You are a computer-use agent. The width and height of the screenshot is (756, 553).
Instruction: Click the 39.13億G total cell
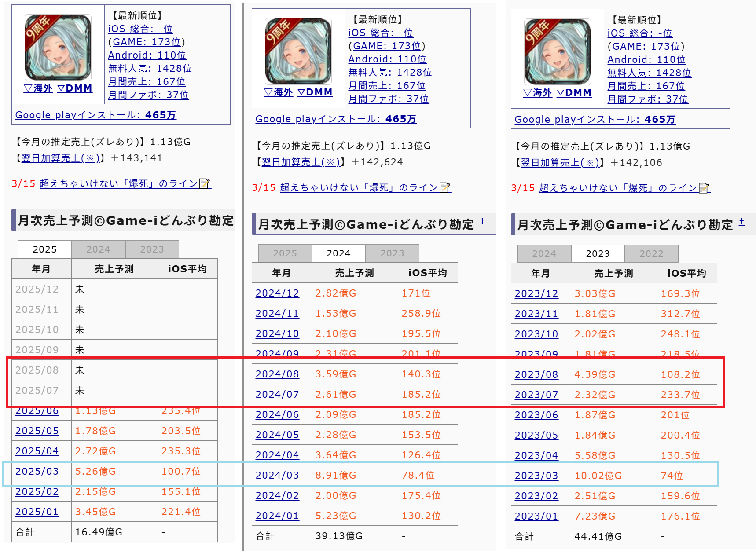click(x=355, y=536)
